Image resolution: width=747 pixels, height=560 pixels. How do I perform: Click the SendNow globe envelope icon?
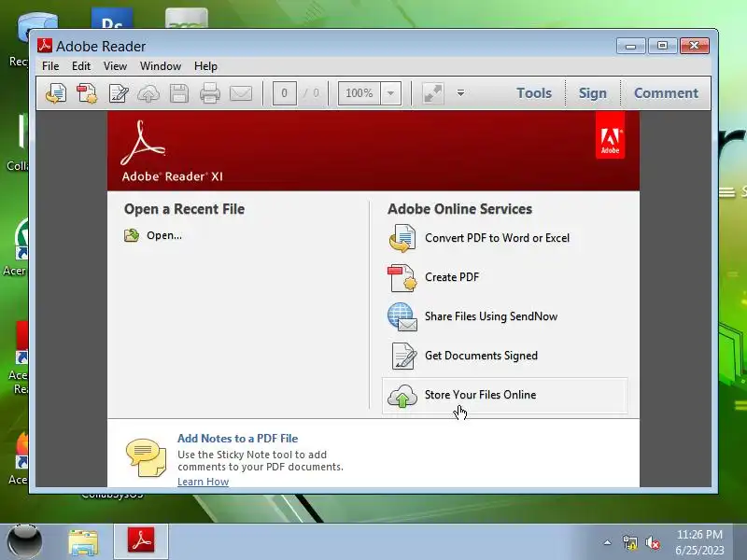coord(402,316)
